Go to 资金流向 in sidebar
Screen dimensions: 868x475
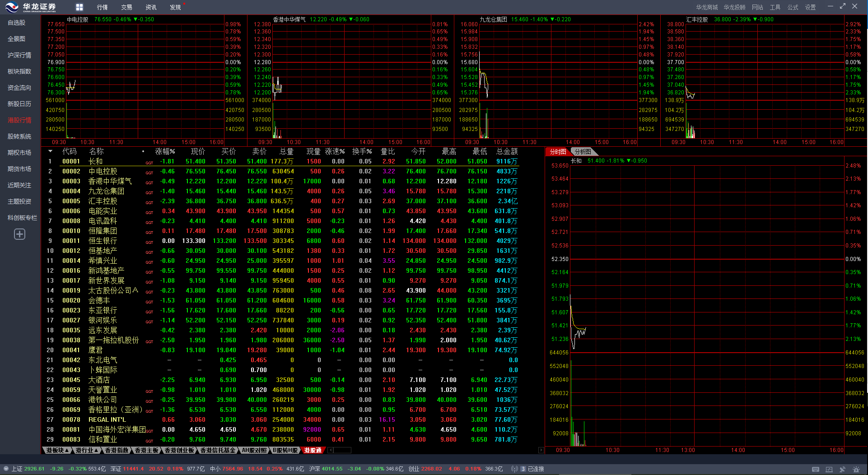(19, 88)
